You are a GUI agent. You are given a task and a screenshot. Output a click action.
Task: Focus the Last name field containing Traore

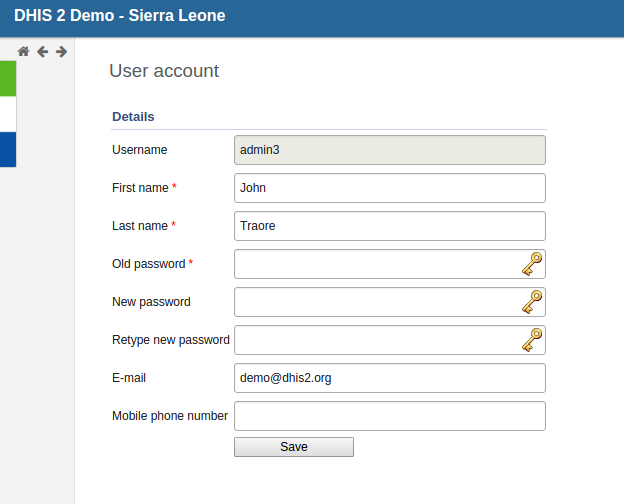pos(389,226)
